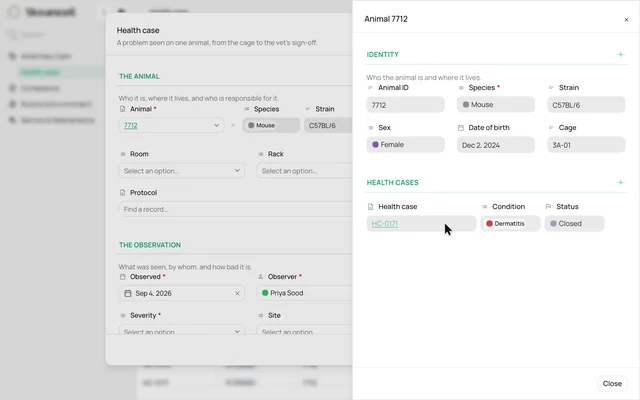
Task: Click the THE ANIMAL section heading
Action: point(139,76)
